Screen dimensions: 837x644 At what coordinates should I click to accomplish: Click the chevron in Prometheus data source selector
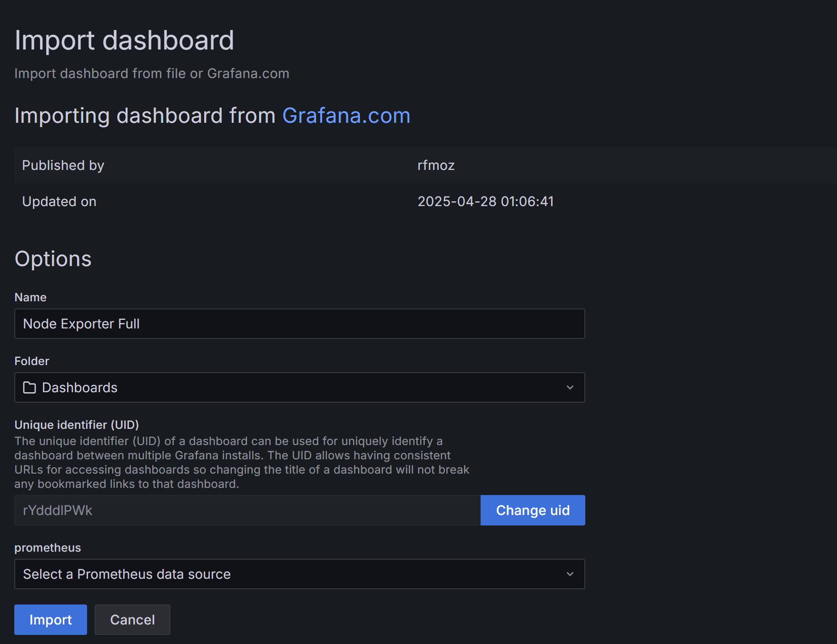570,574
